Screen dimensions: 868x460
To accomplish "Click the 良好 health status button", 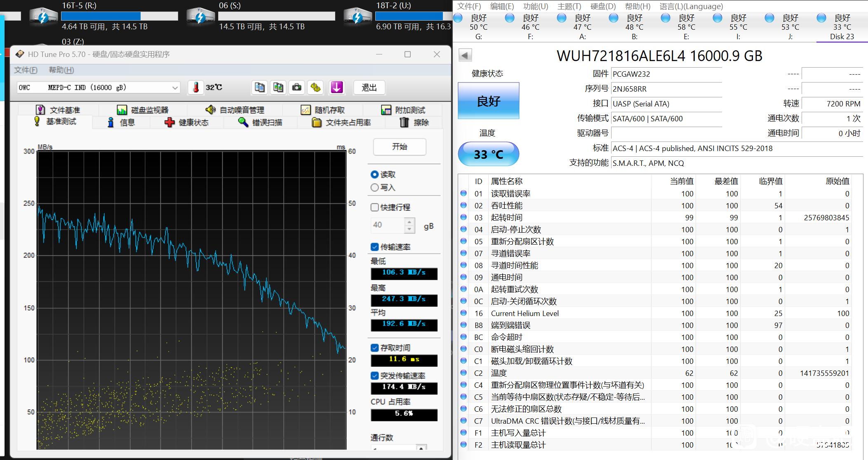I will [x=489, y=101].
